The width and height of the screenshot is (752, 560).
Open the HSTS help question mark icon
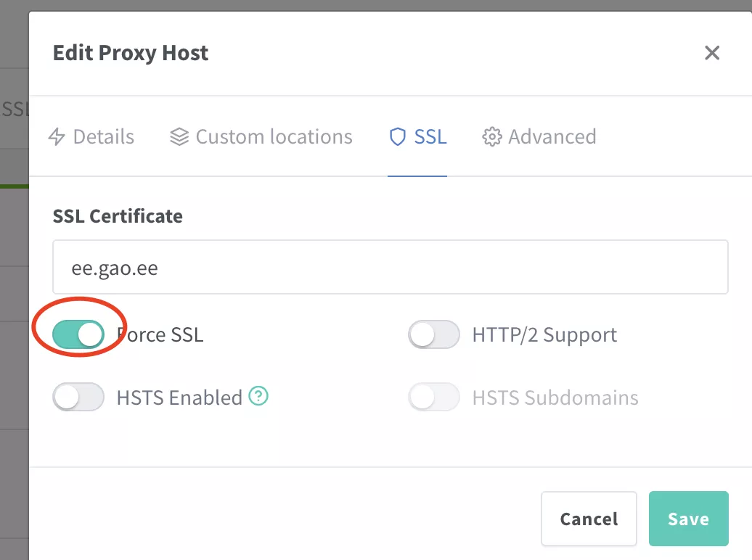(x=258, y=396)
